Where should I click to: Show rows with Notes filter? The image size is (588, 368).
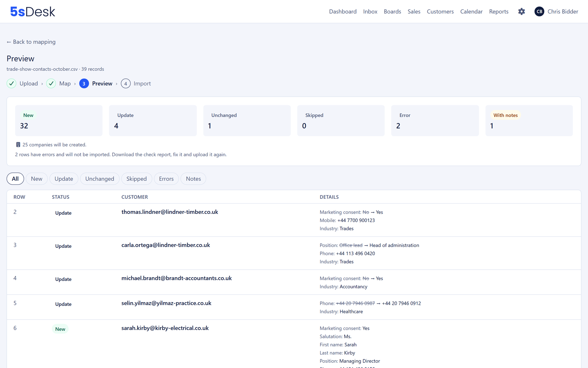pyautogui.click(x=193, y=179)
